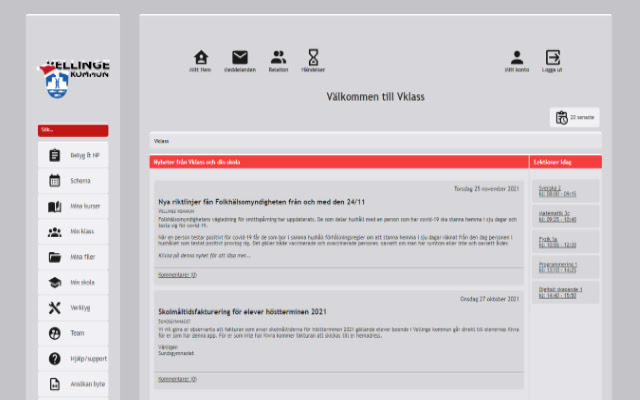Click the 'Onsdag 27 oktober 2021' date
Image resolution: width=640 pixels, height=400 pixels.
point(489,299)
